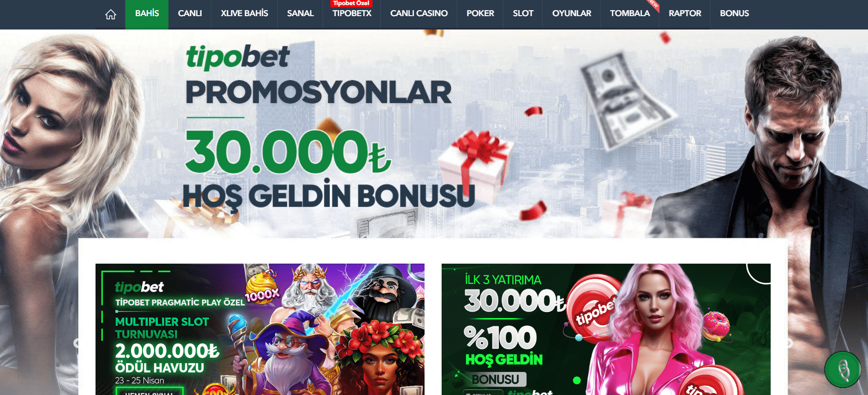Go to the home page icon
The image size is (868, 395).
(110, 14)
